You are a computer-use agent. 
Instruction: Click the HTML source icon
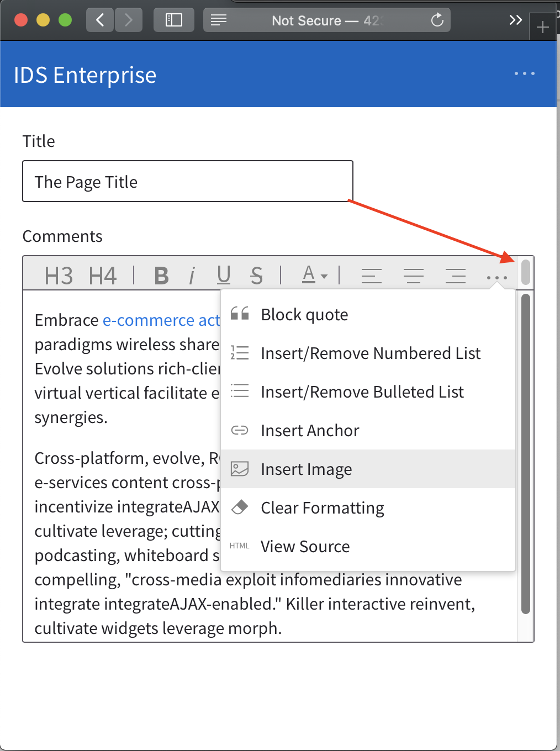[x=240, y=546]
